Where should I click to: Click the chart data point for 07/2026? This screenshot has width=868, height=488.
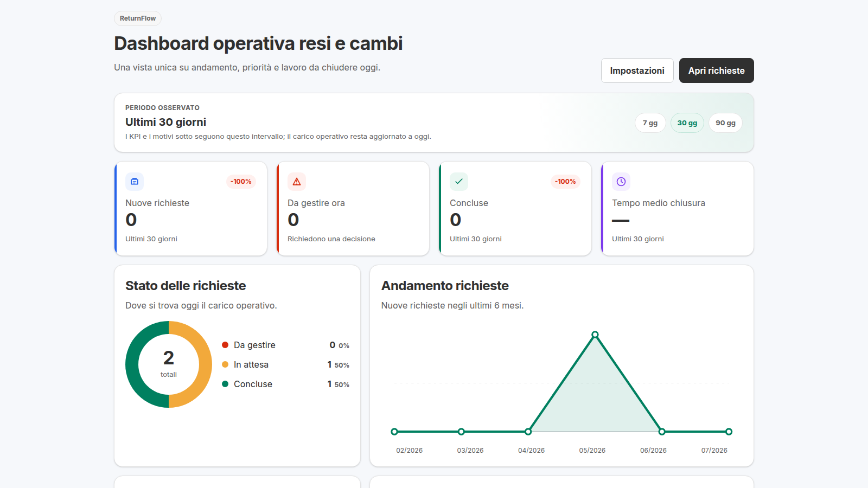[x=729, y=432]
